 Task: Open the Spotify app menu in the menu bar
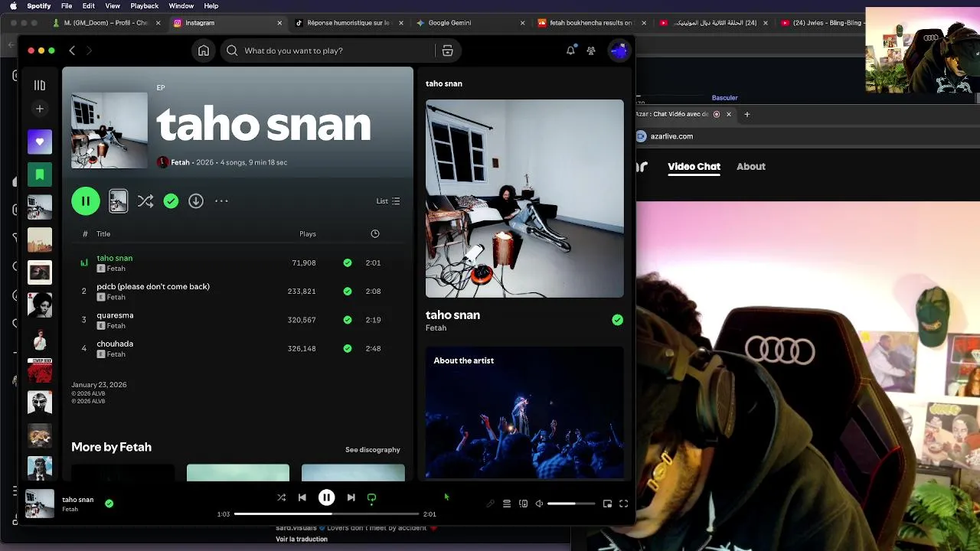(x=39, y=6)
